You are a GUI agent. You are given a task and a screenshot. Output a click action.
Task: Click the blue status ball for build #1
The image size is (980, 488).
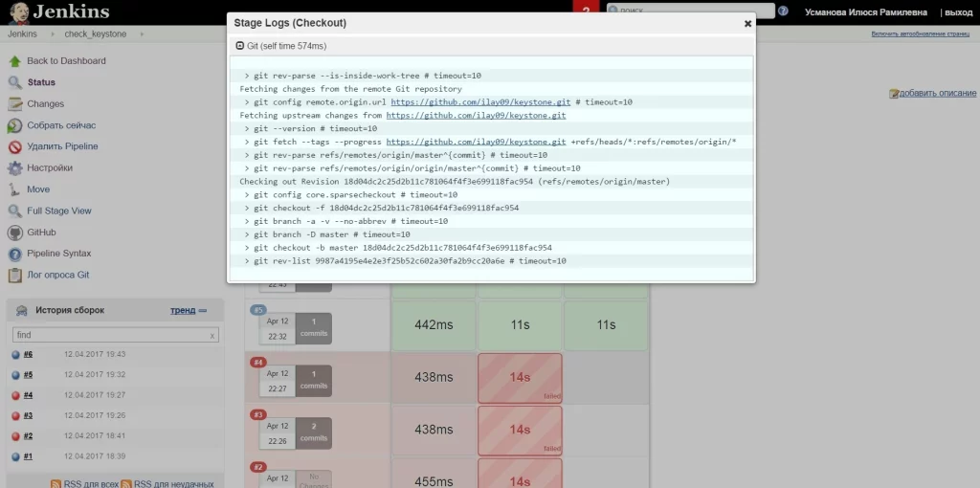16,456
